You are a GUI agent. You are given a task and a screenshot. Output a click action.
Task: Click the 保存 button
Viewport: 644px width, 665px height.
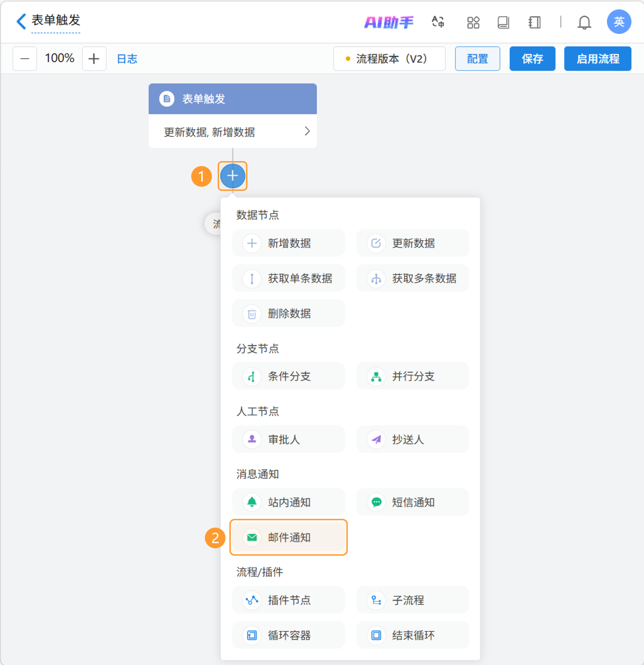[x=532, y=59]
